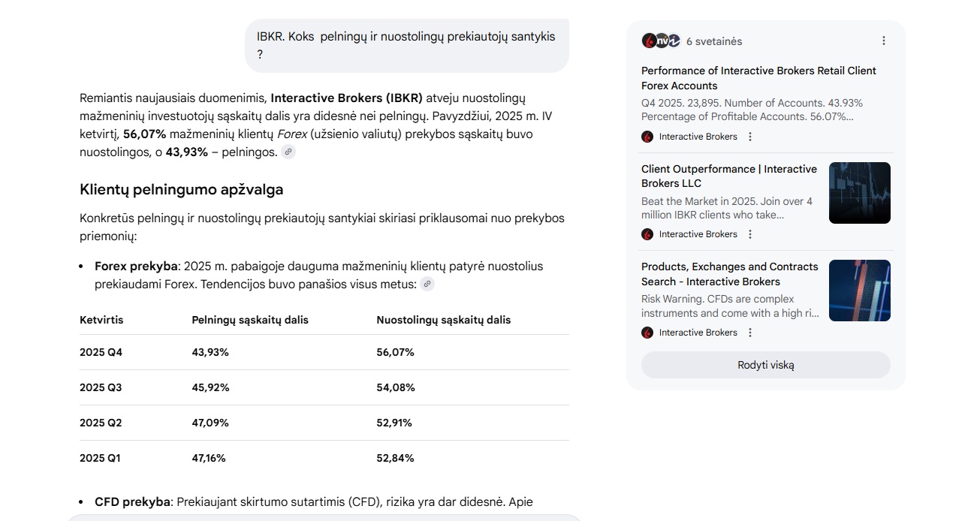This screenshot has width=980, height=521.
Task: Click the user question bubble starting 'IBKR. Koks'
Action: click(407, 46)
